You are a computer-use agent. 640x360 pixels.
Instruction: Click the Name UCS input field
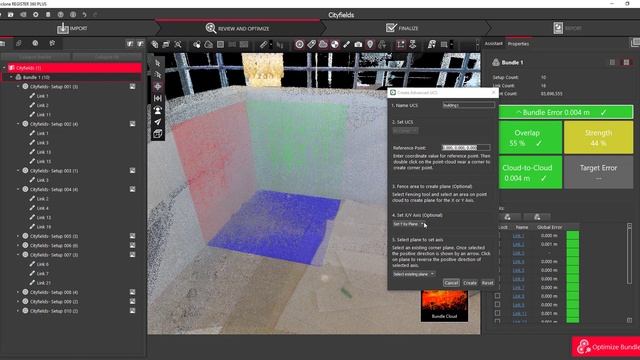(469, 105)
